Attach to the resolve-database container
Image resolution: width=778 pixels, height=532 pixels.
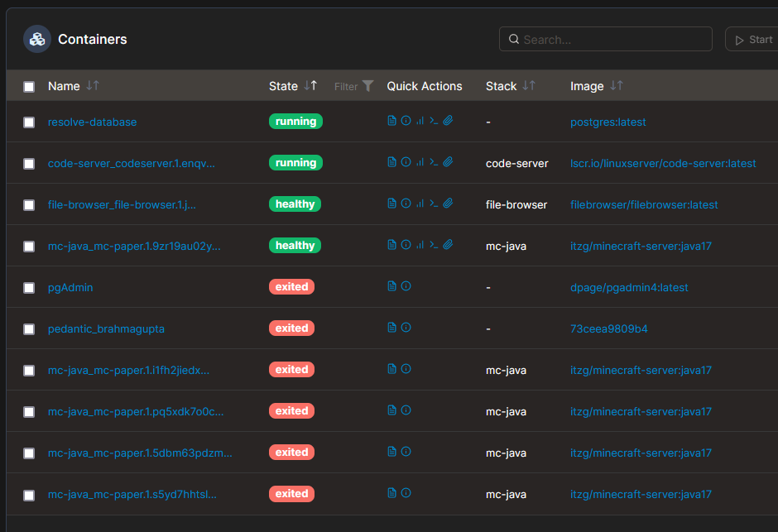tap(448, 120)
